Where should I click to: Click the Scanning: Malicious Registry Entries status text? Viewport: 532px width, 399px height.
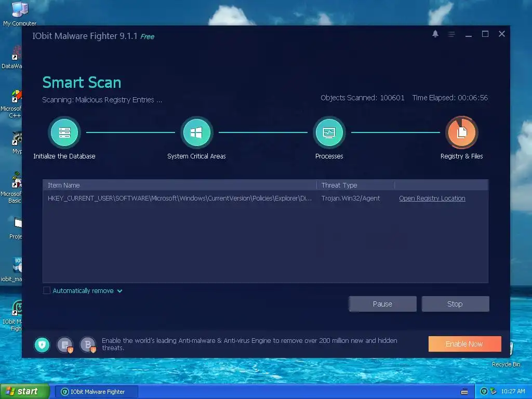pos(102,100)
